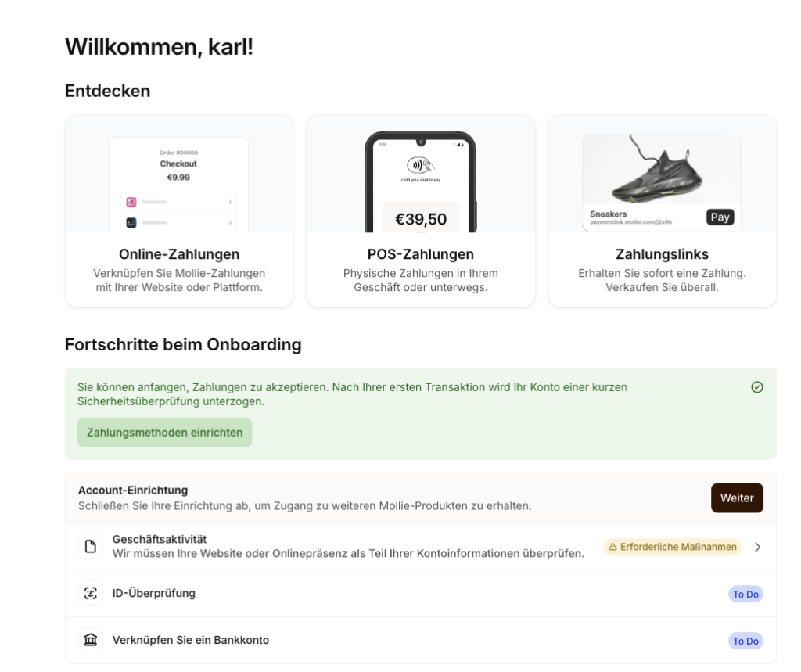Open Verknüpfen Sie ein Bankkonto row

point(191,641)
